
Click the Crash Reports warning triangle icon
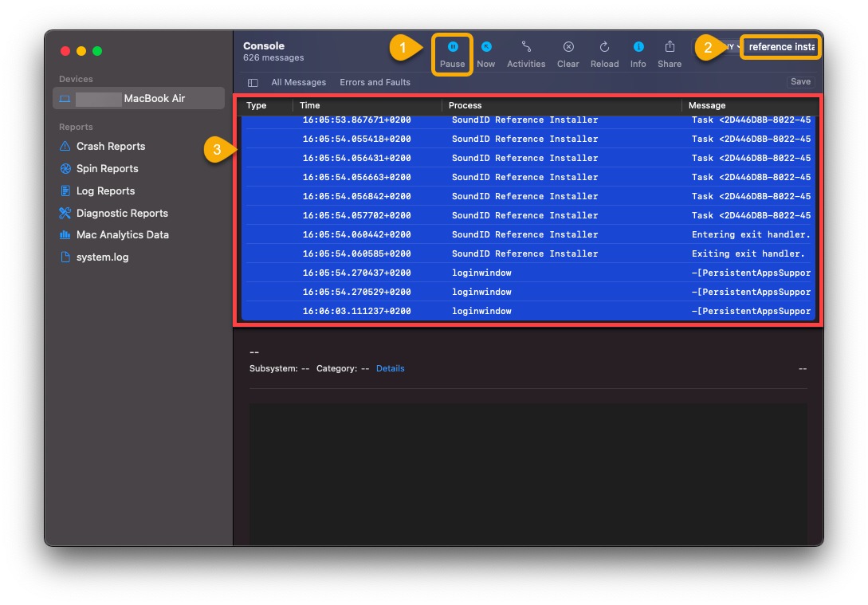pos(65,146)
